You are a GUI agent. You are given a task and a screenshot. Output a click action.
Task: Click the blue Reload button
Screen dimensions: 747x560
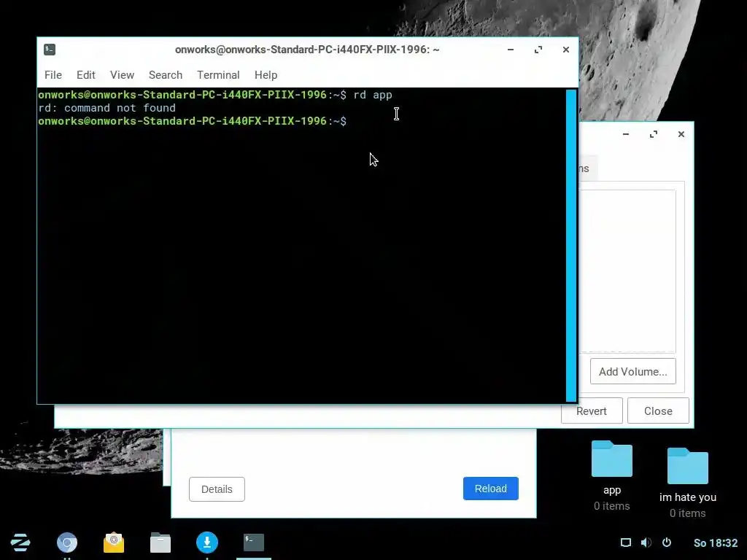pyautogui.click(x=491, y=489)
